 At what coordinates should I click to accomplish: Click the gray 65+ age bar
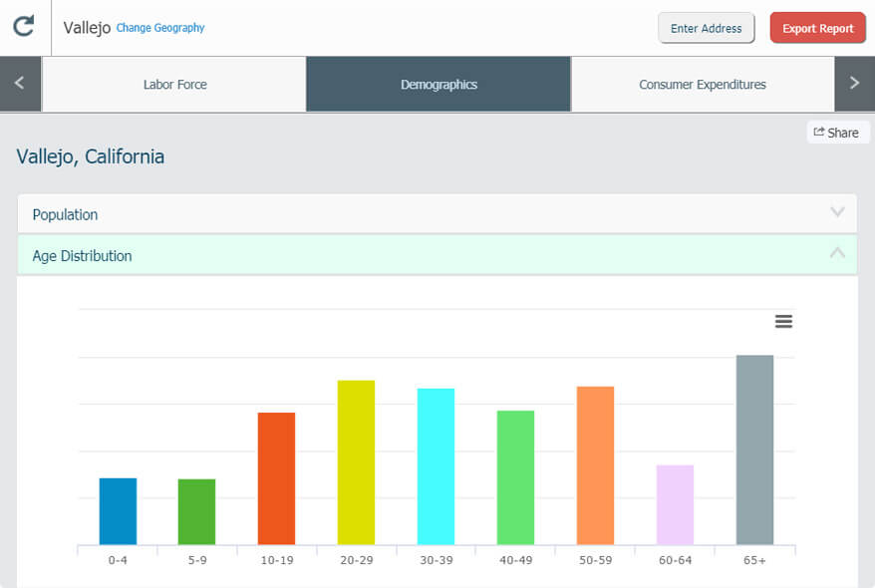tap(754, 449)
